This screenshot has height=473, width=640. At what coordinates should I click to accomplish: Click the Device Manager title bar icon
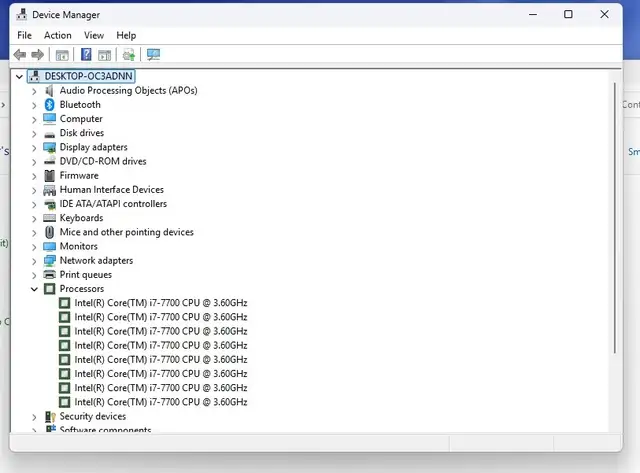tap(21, 15)
